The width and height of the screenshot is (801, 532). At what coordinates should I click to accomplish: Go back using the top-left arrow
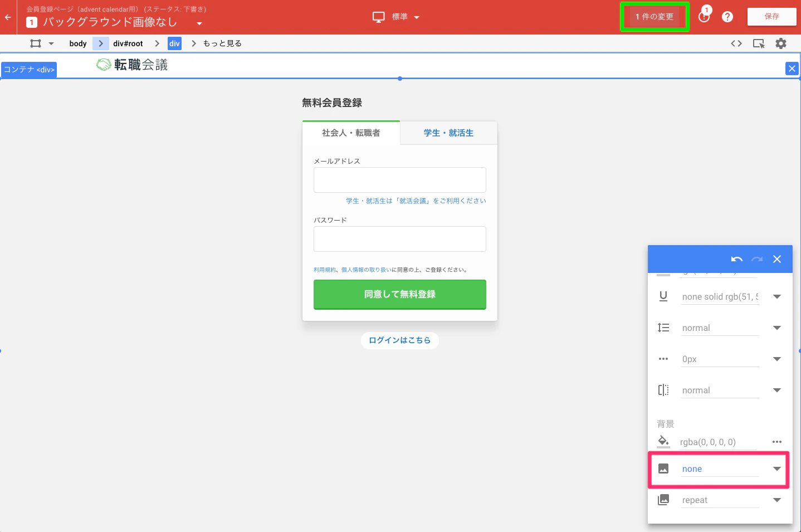coord(8,17)
